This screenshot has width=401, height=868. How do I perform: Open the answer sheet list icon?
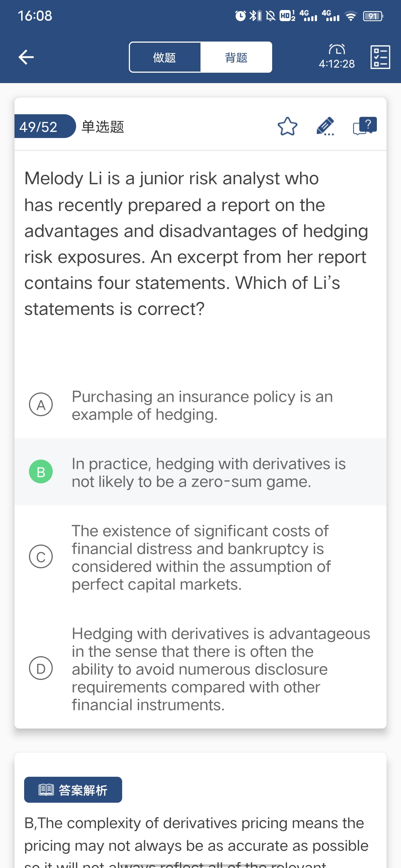point(380,57)
